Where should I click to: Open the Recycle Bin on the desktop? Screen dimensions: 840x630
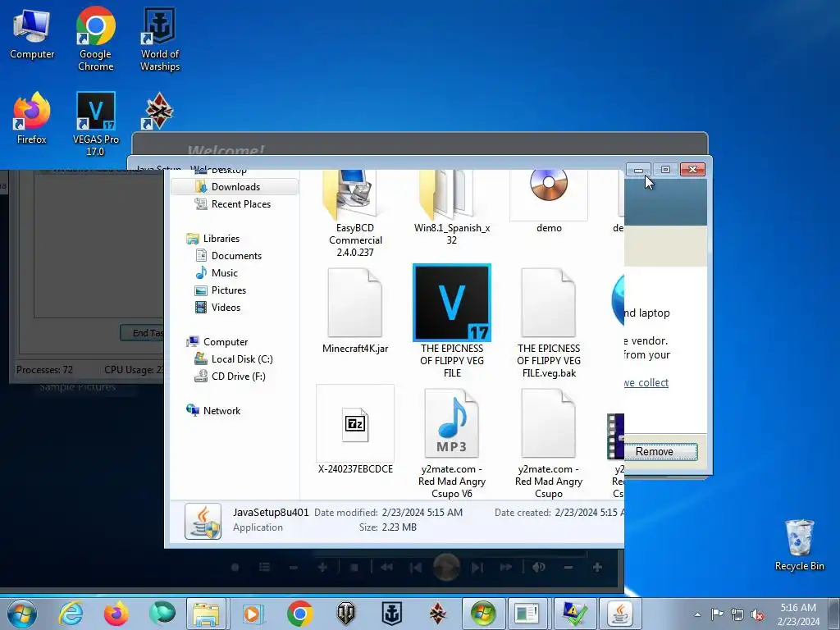click(799, 545)
